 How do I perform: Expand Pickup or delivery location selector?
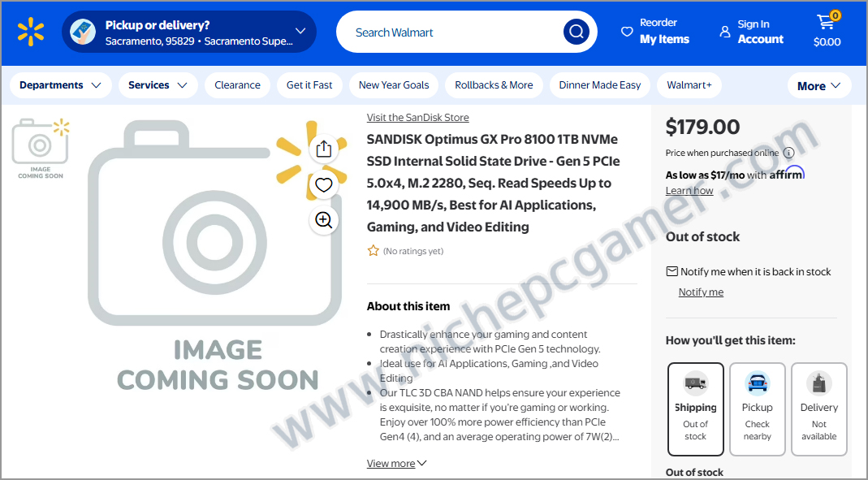tap(189, 32)
